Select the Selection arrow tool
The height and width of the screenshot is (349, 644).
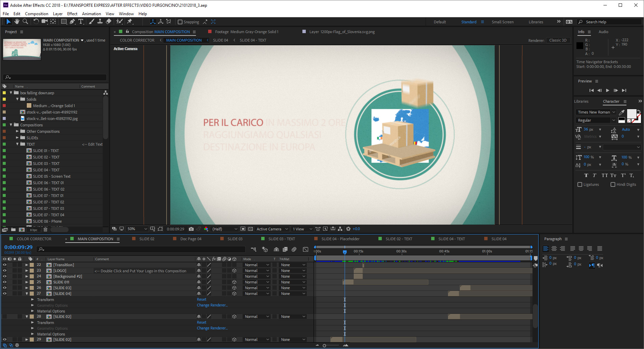coord(8,22)
